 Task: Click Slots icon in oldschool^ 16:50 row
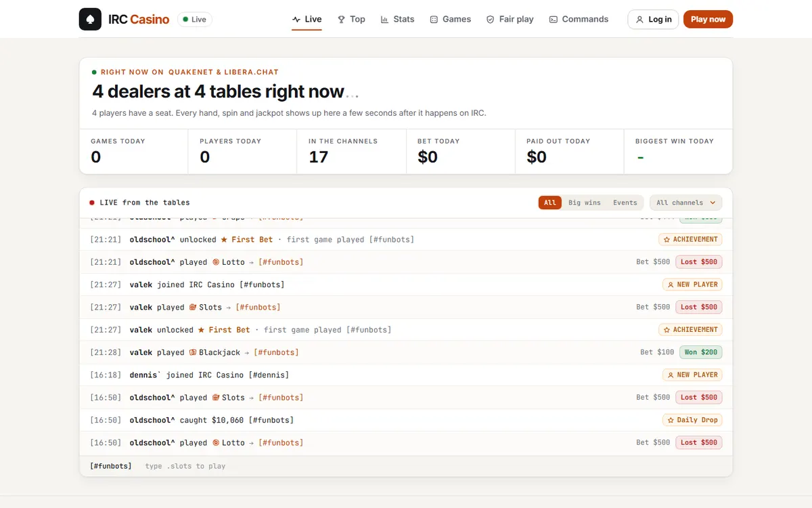click(216, 398)
